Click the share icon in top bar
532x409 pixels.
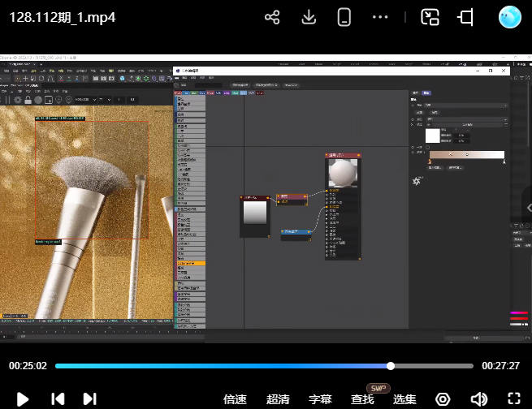273,17
